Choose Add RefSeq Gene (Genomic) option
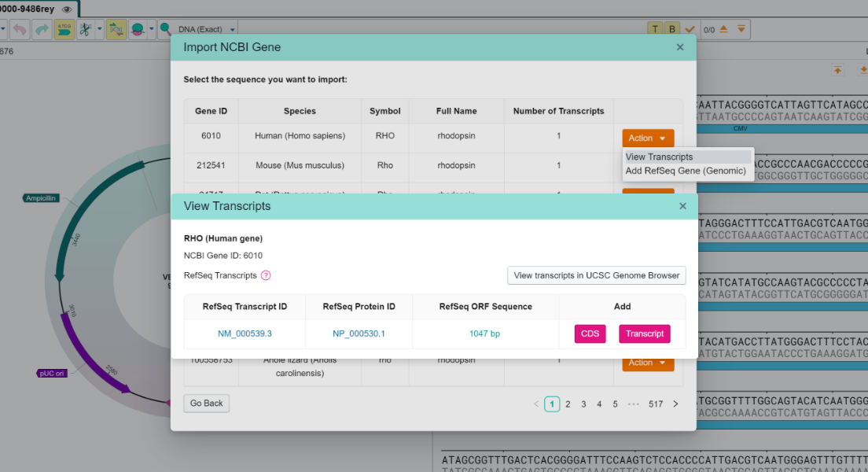 pyautogui.click(x=686, y=171)
